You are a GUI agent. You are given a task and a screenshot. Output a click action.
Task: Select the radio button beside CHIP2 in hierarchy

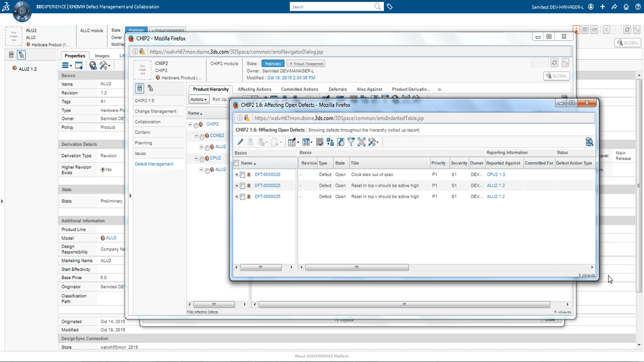pos(196,125)
